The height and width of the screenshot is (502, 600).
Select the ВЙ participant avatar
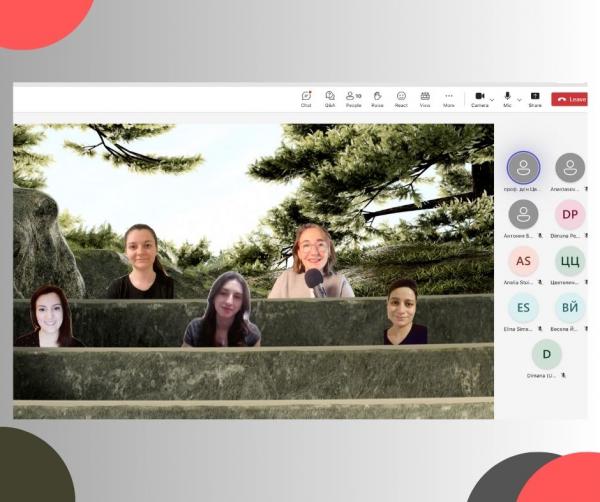point(570,308)
